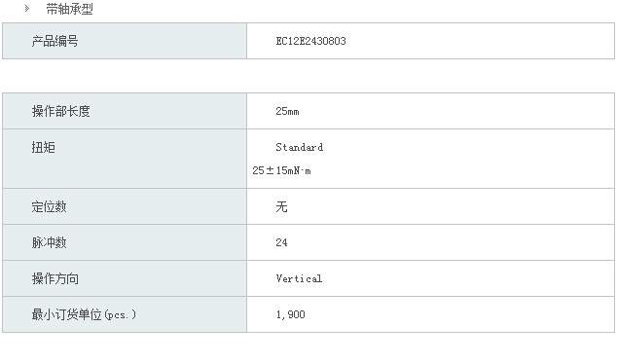Select the Standard torque text
617x364 pixels.
300,147
